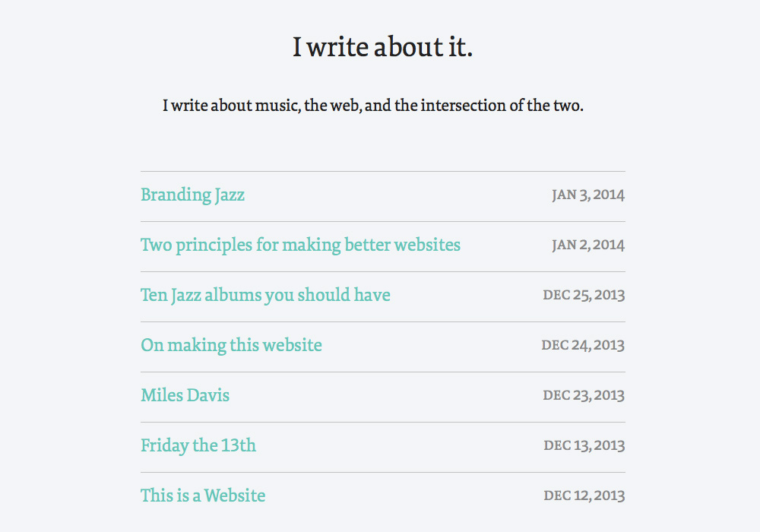This screenshot has height=532, width=760.
Task: View the This is a Website post
Action: [x=203, y=496]
